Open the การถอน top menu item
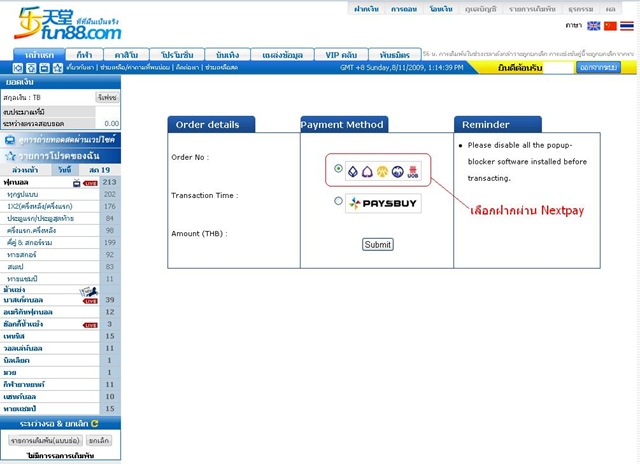The image size is (640, 464). 404,9
